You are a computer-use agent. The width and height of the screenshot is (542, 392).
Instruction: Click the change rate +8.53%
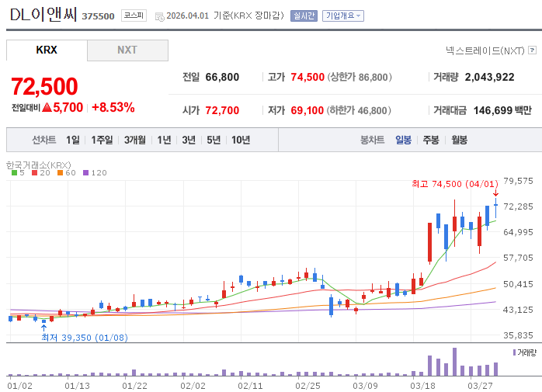tap(113, 107)
